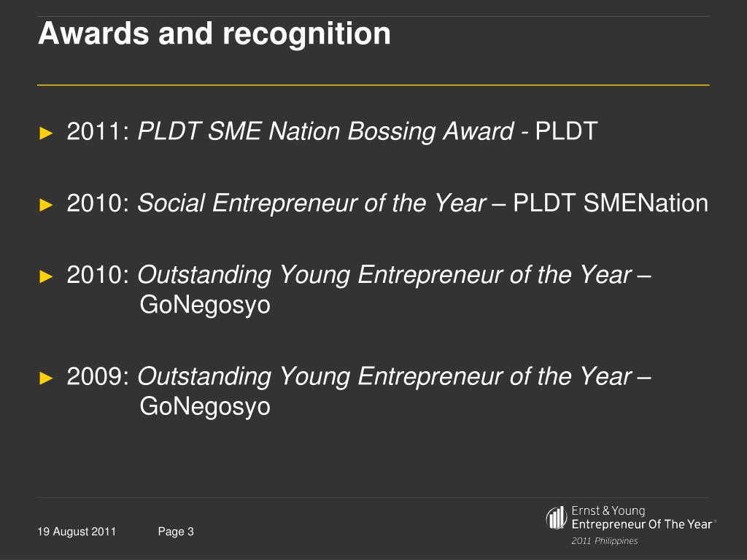The image size is (747, 560).
Task: Click the "Entrepreneur Of The Year" logo text
Action: (641, 524)
